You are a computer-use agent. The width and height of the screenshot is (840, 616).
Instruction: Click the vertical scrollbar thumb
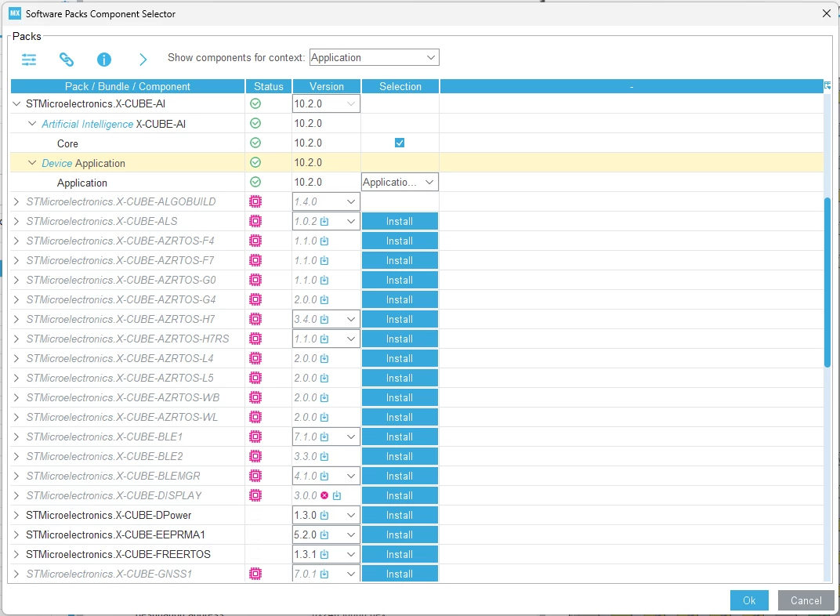point(827,282)
